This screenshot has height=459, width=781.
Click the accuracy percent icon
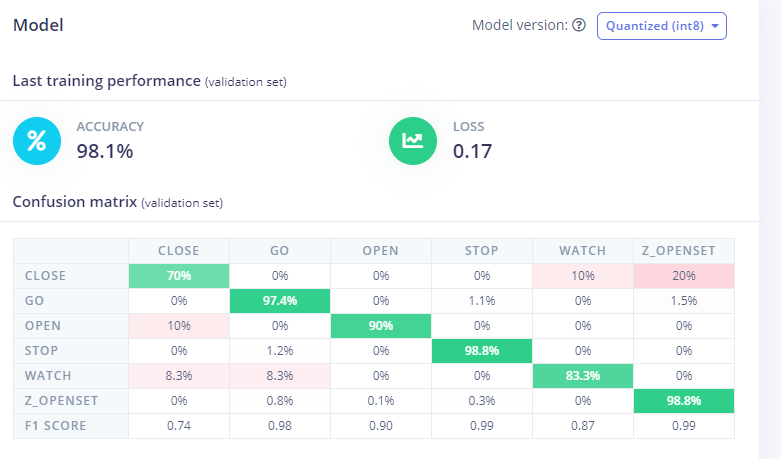(x=37, y=141)
